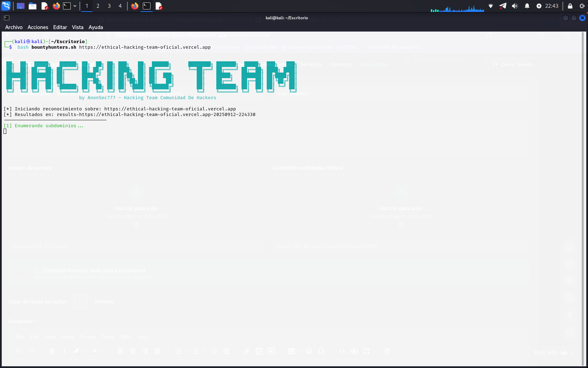
Task: Click the special character Ω icon
Action: pos(321,351)
